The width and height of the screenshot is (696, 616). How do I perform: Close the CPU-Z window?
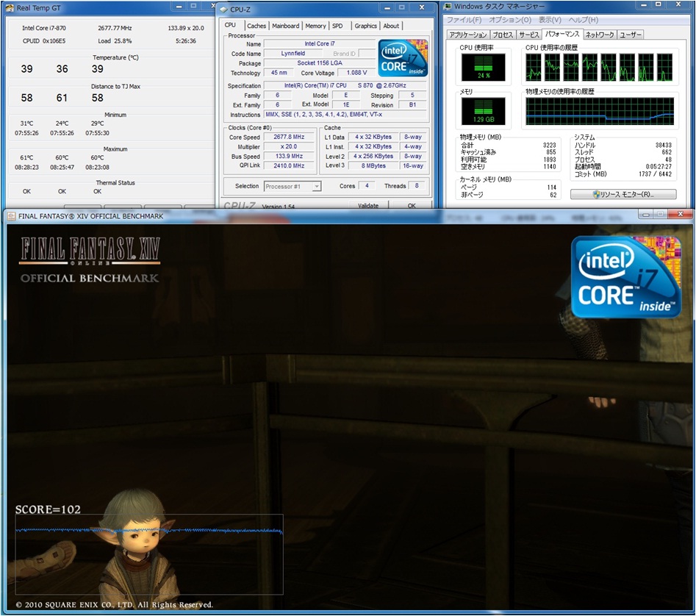(422, 7)
